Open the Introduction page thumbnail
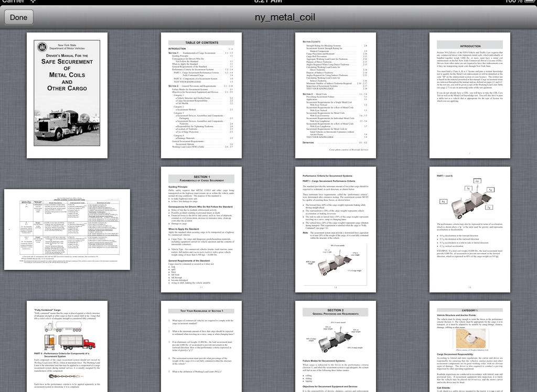Viewport: 537px width, 392px height. (x=470, y=95)
